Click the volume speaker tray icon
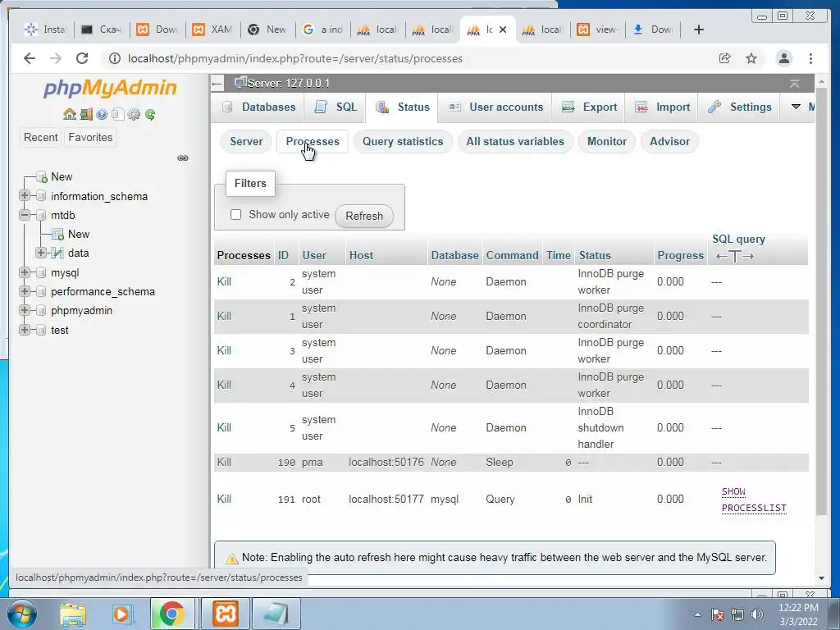 [757, 614]
